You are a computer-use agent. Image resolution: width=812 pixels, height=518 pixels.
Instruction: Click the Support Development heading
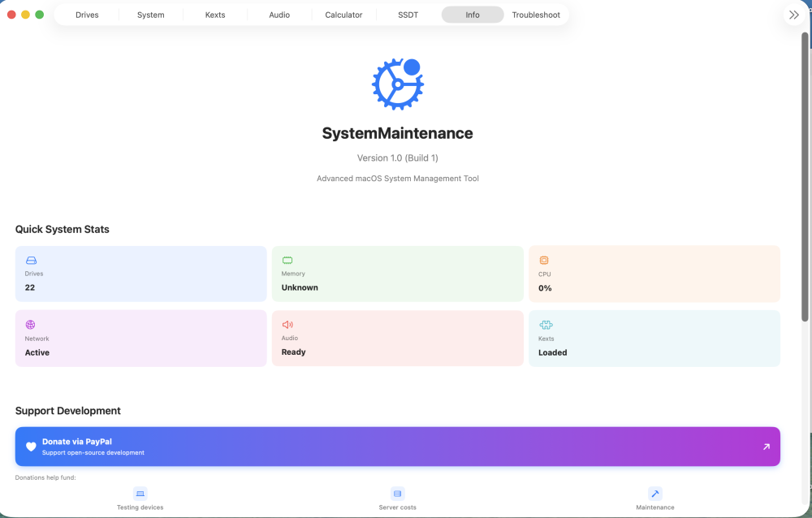[68, 411]
